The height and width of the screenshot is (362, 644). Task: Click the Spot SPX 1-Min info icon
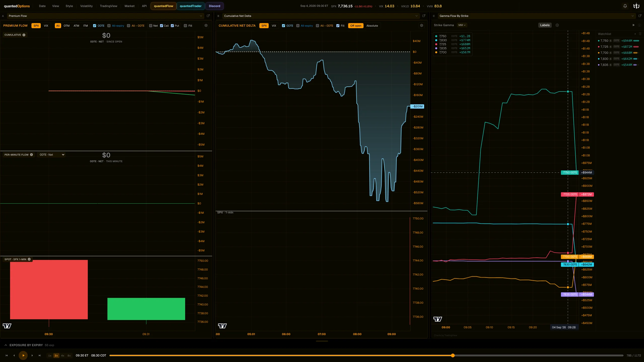(x=29, y=259)
